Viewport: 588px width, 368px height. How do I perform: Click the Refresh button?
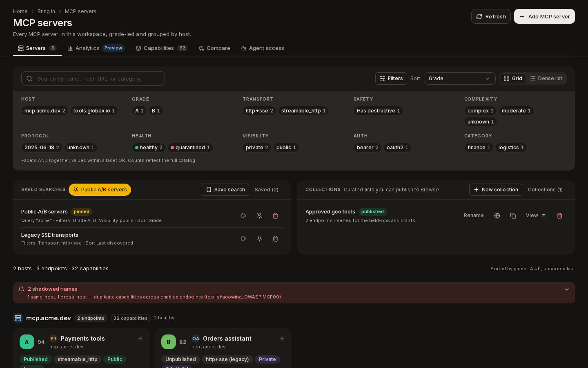(491, 16)
